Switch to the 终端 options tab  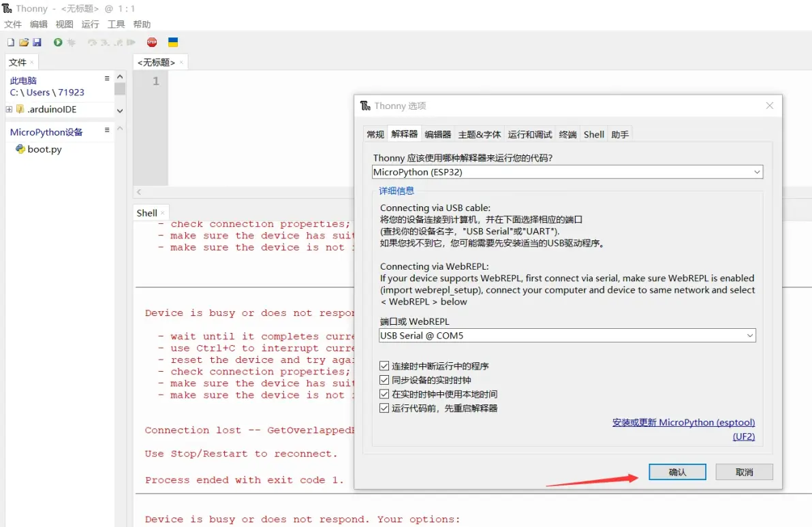[567, 135]
